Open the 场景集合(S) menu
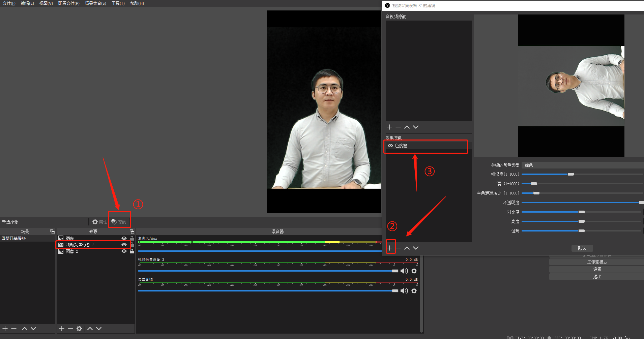This screenshot has width=644, height=339. (95, 3)
